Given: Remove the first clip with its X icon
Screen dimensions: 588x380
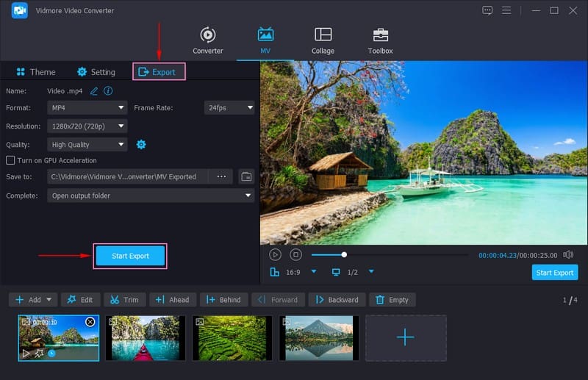Looking at the screenshot, I should 90,322.
